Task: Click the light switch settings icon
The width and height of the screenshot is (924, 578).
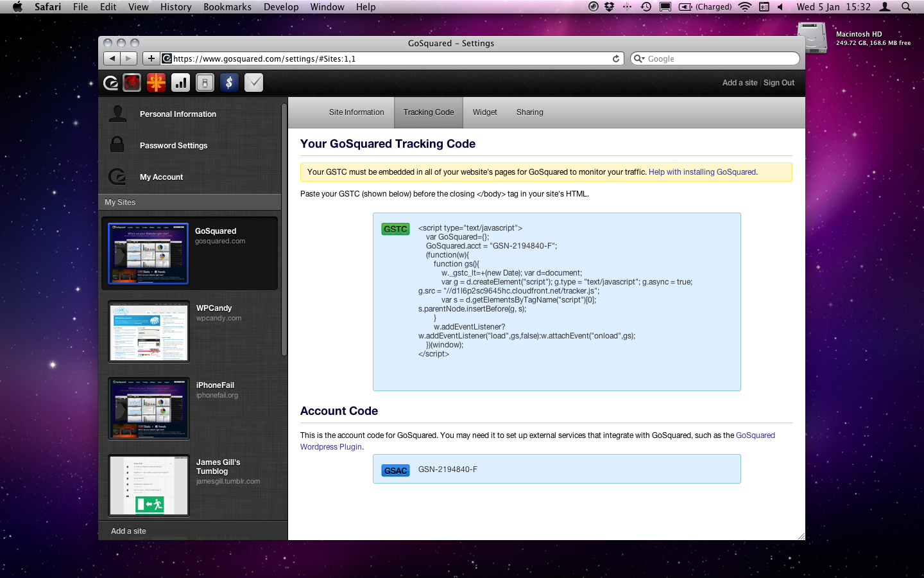Action: (x=205, y=83)
